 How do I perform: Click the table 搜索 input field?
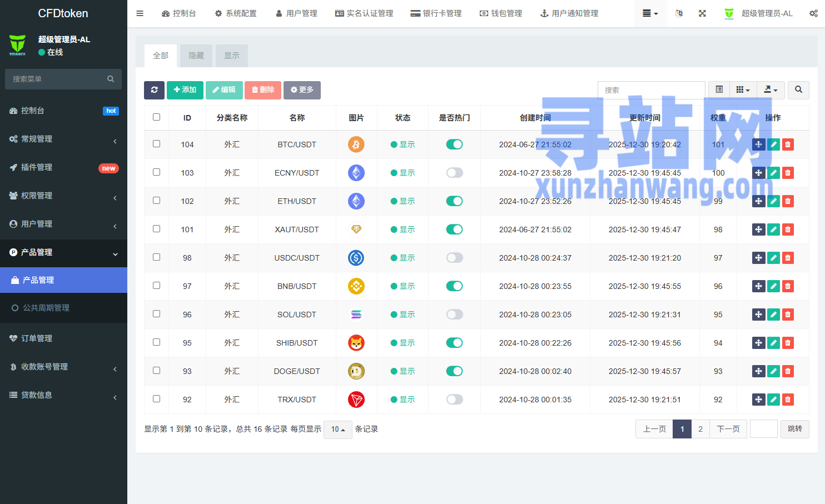(651, 90)
